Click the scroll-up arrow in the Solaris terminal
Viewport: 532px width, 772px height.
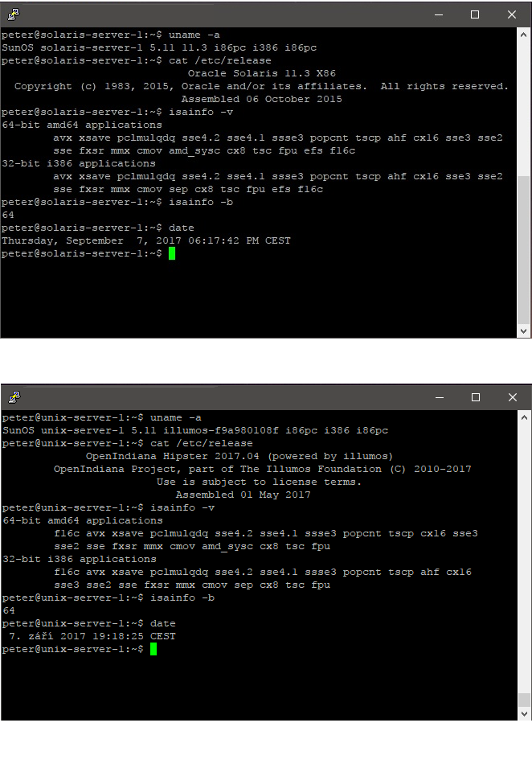524,35
